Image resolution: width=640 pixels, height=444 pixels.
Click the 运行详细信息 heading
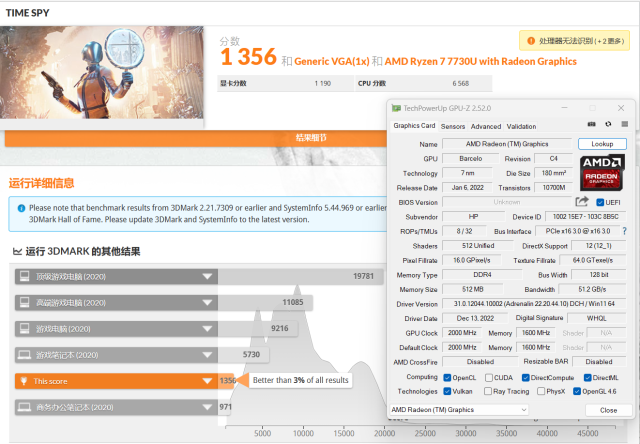pyautogui.click(x=41, y=183)
